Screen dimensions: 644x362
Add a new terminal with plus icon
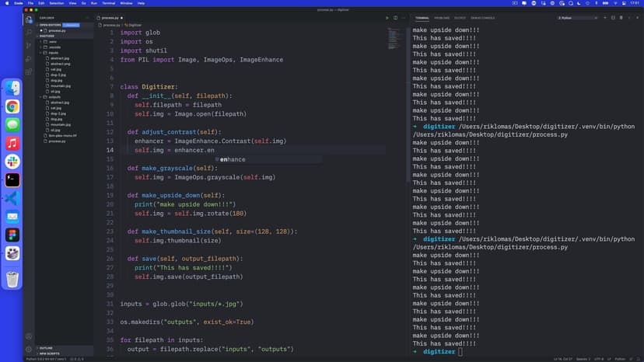point(604,17)
